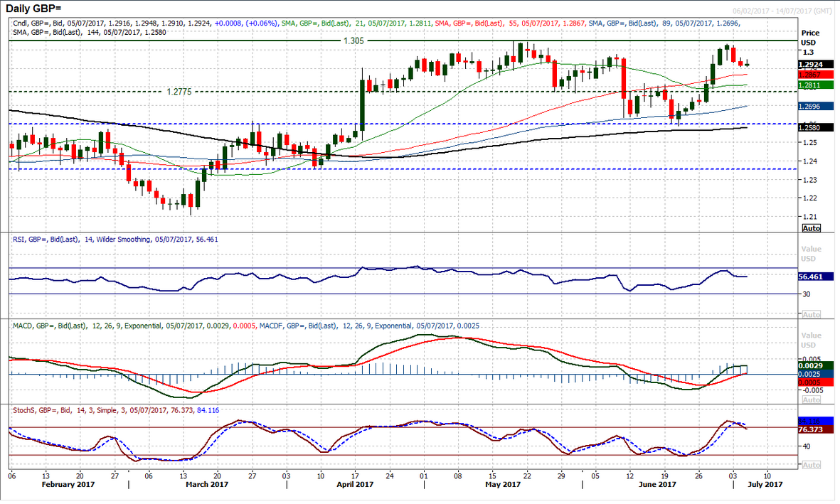
Task: Select the green 1.2811 SMA value tag
Action: coord(811,85)
